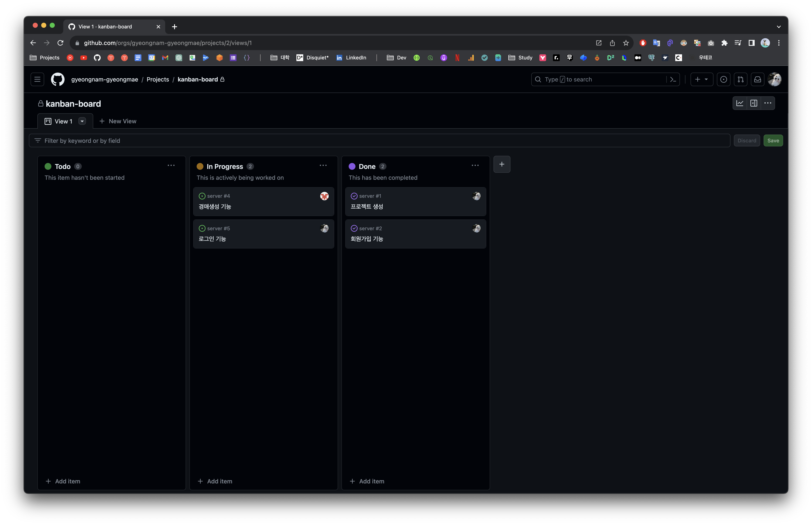The image size is (812, 525).
Task: Add a new column with plus button
Action: pos(502,164)
